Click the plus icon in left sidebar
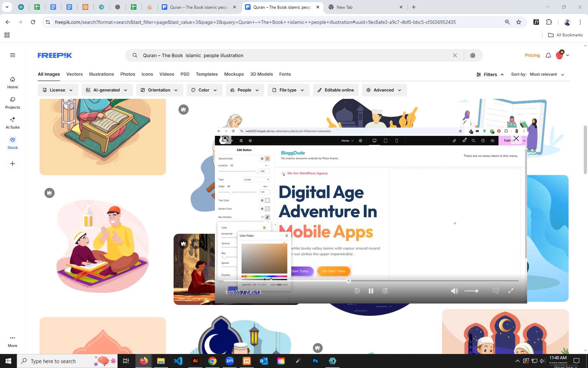 pos(13,164)
